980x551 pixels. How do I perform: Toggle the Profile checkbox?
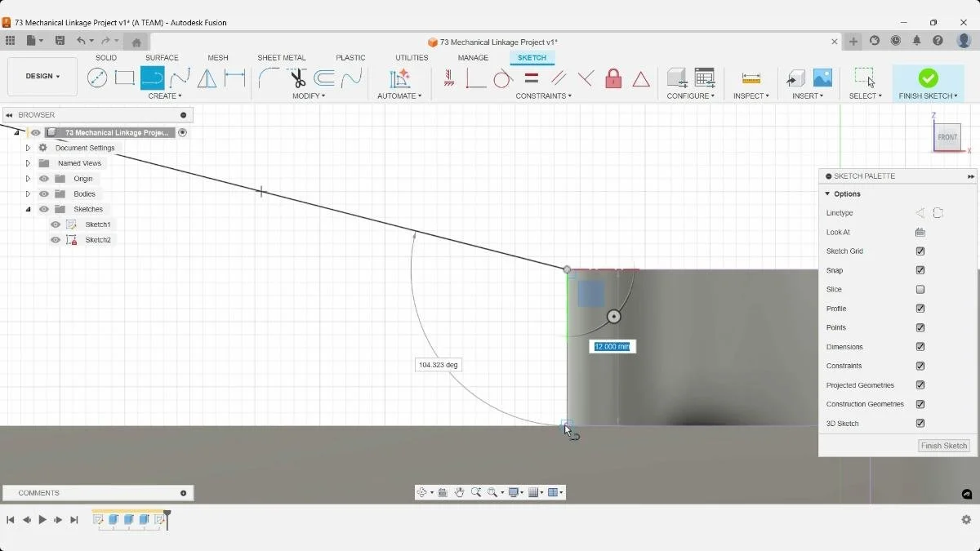[x=920, y=309]
